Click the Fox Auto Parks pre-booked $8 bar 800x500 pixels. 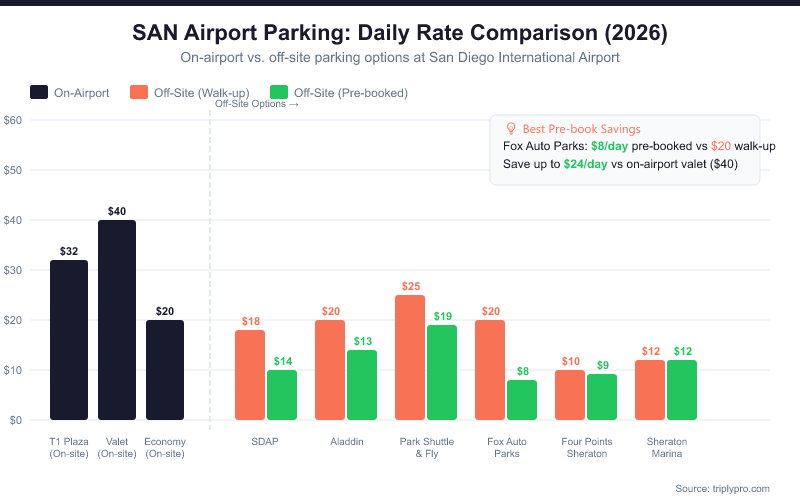[522, 400]
